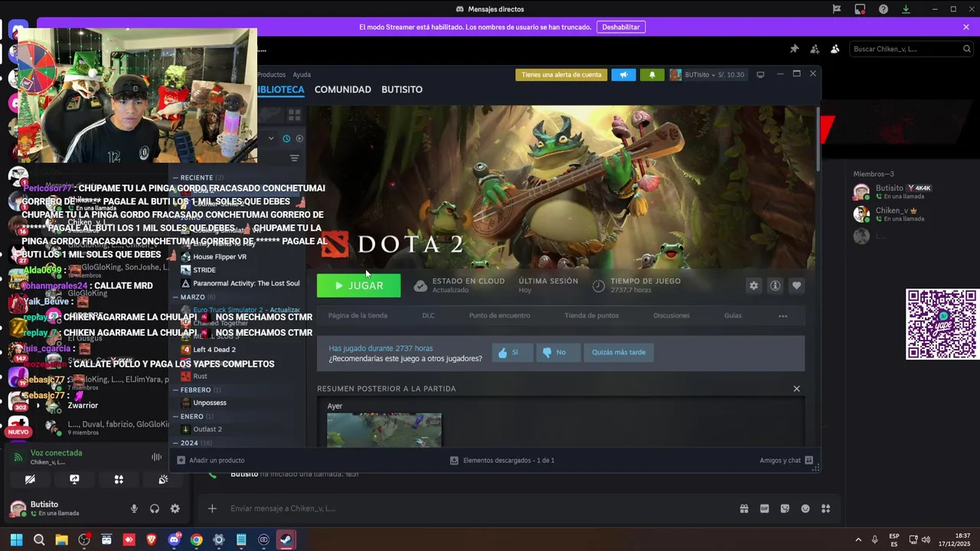Click Añadir un producto in Steam
The image size is (980, 551).
[x=211, y=460]
